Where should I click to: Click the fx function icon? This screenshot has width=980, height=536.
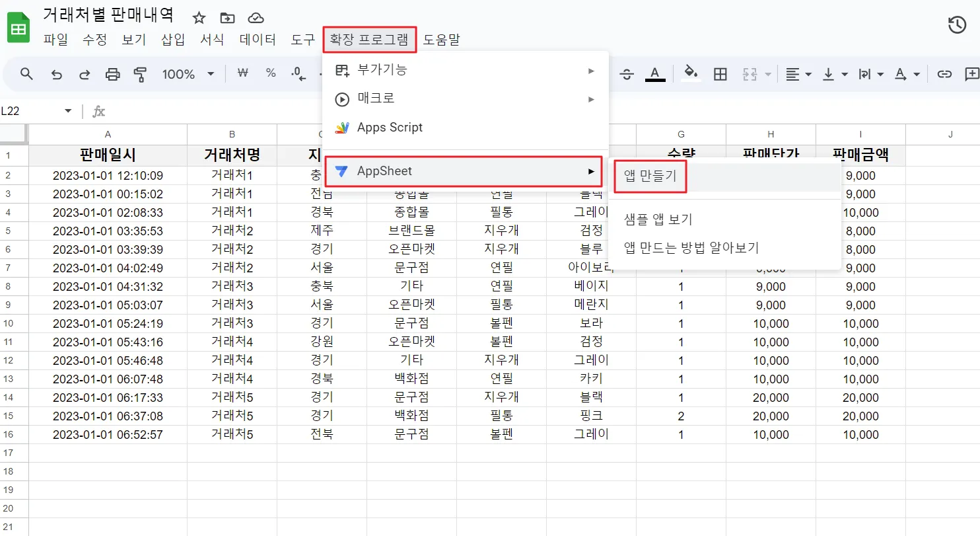coord(98,111)
